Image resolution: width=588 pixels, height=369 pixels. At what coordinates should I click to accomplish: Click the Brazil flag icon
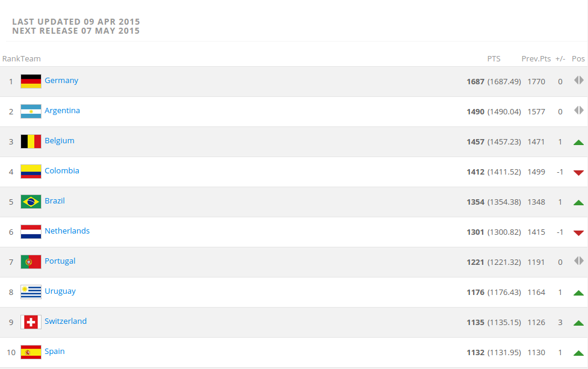coord(31,202)
